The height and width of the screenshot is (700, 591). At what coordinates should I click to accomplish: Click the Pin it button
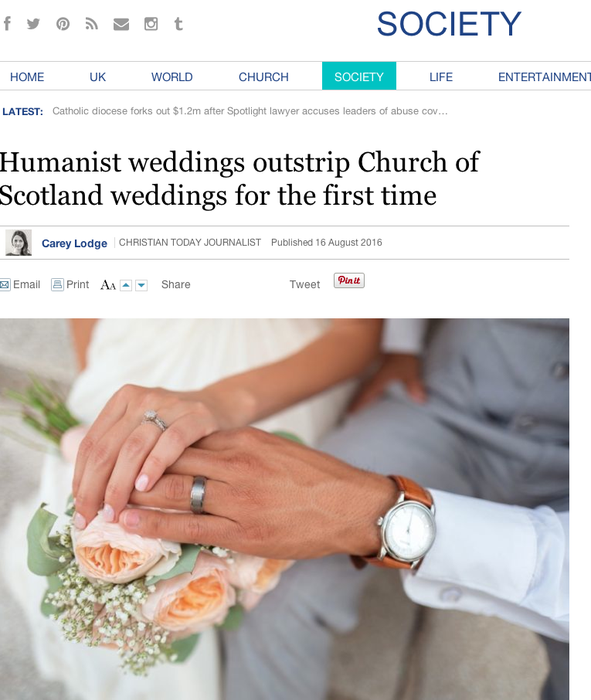click(x=349, y=280)
